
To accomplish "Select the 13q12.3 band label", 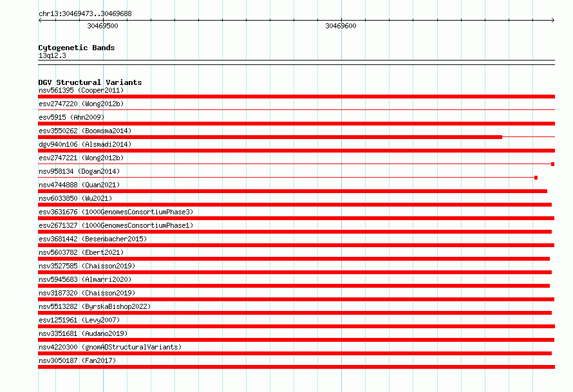I will (x=52, y=55).
